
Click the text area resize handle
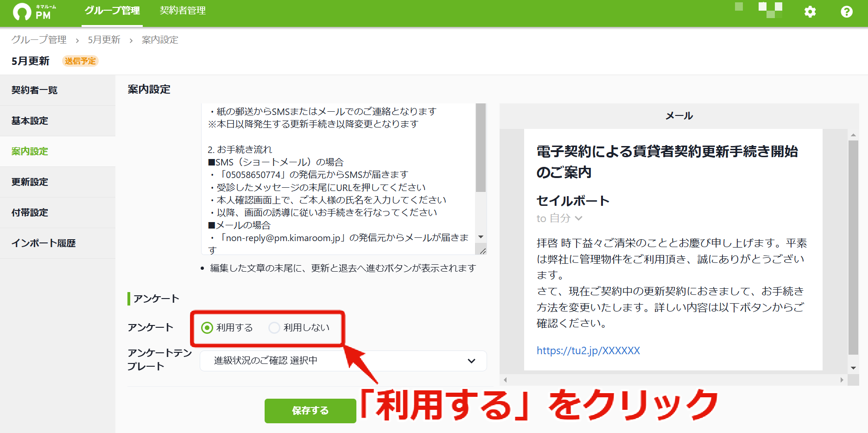click(x=482, y=251)
